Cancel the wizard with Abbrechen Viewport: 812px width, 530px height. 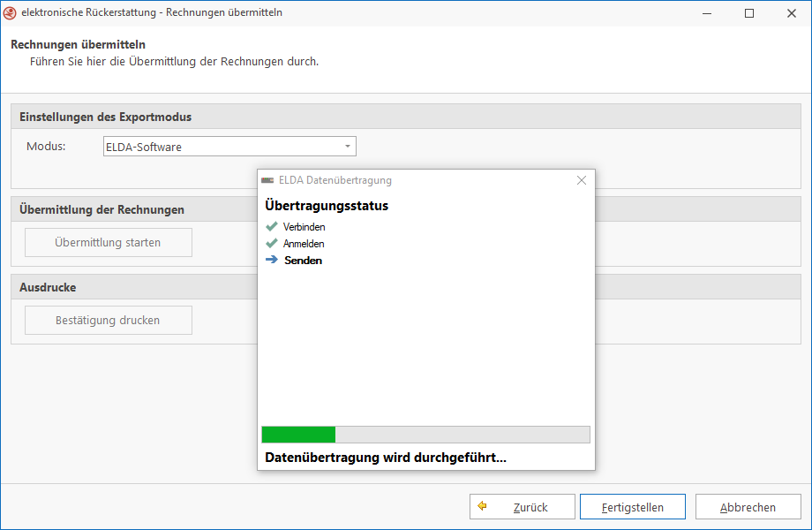click(x=748, y=507)
